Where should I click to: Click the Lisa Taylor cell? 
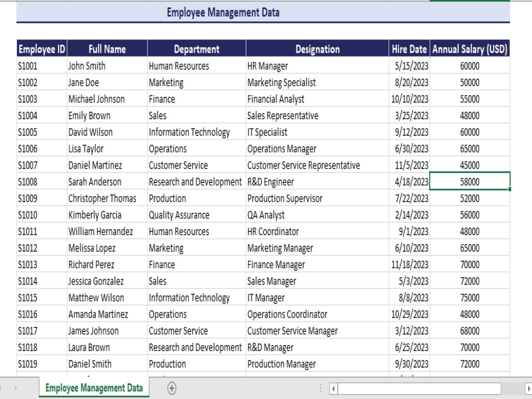[x=107, y=148]
